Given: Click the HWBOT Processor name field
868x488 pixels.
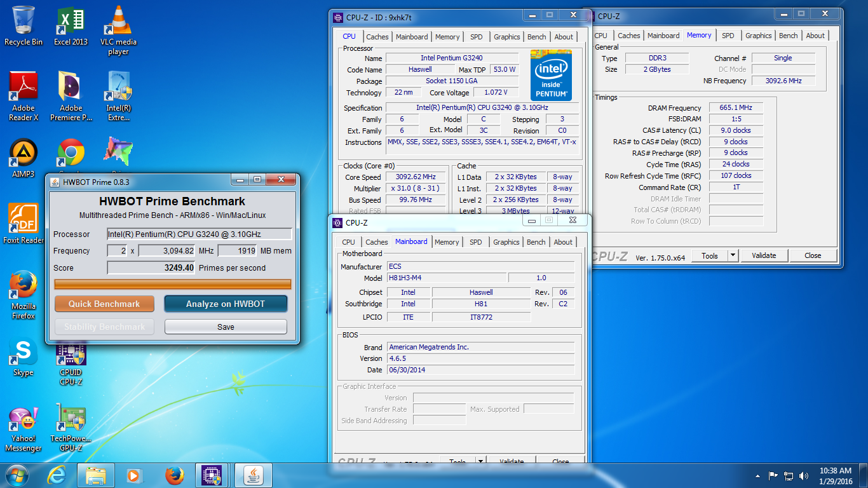Looking at the screenshot, I should 200,234.
